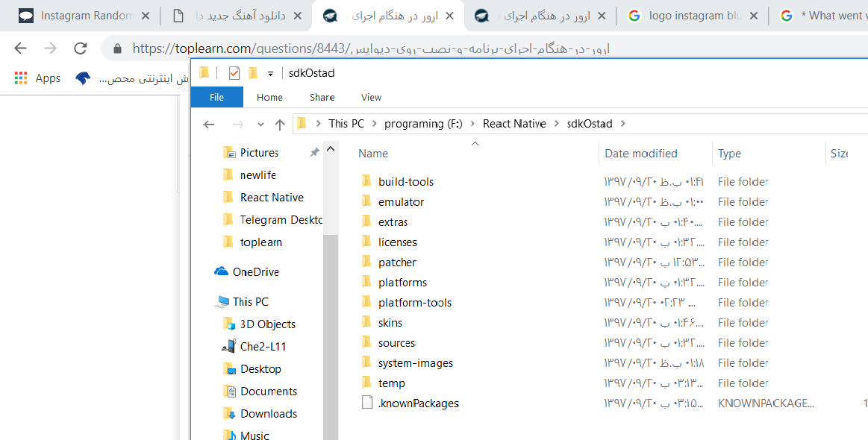Click the browser back arrow

point(20,48)
